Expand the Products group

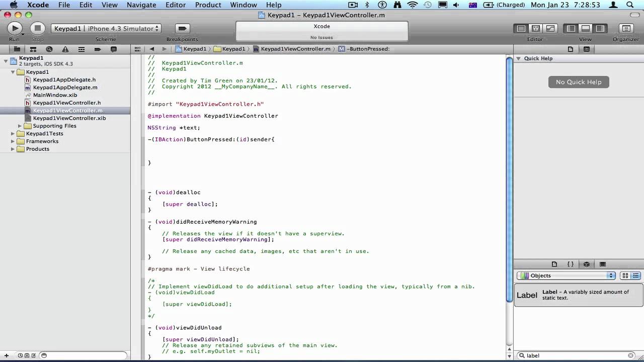point(13,149)
